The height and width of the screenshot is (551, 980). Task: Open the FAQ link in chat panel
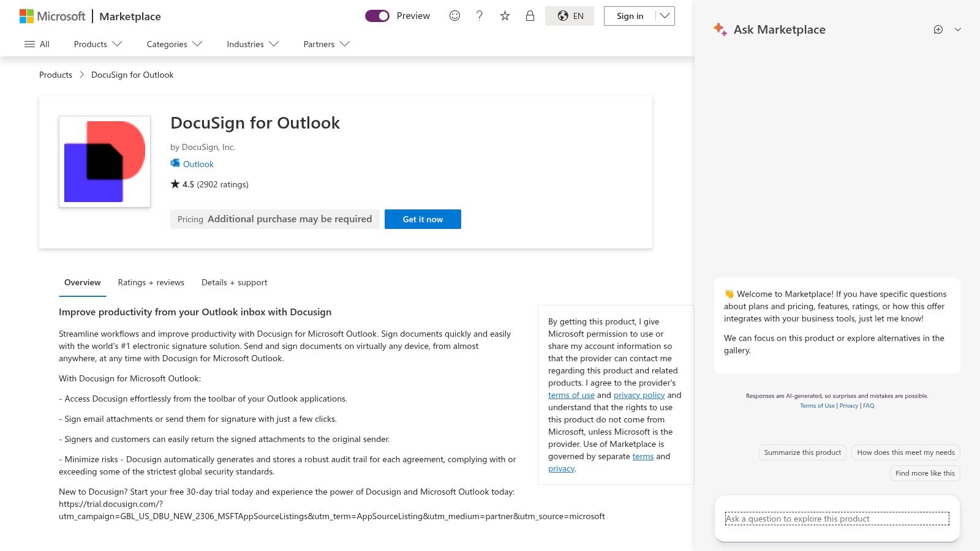(869, 405)
